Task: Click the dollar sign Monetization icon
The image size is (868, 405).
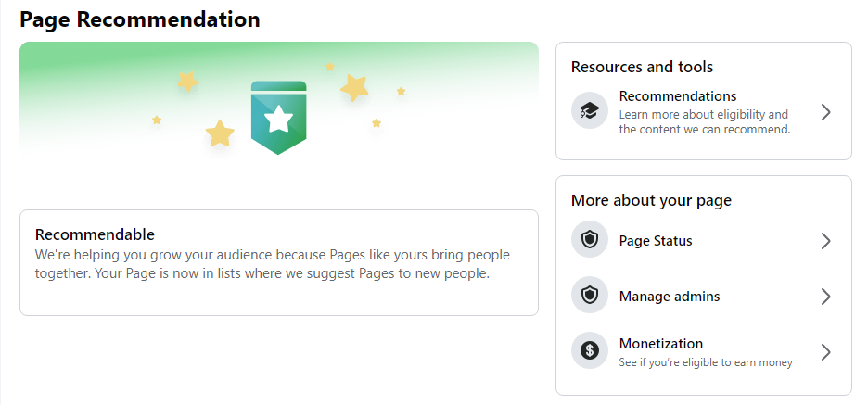Action: (x=590, y=350)
